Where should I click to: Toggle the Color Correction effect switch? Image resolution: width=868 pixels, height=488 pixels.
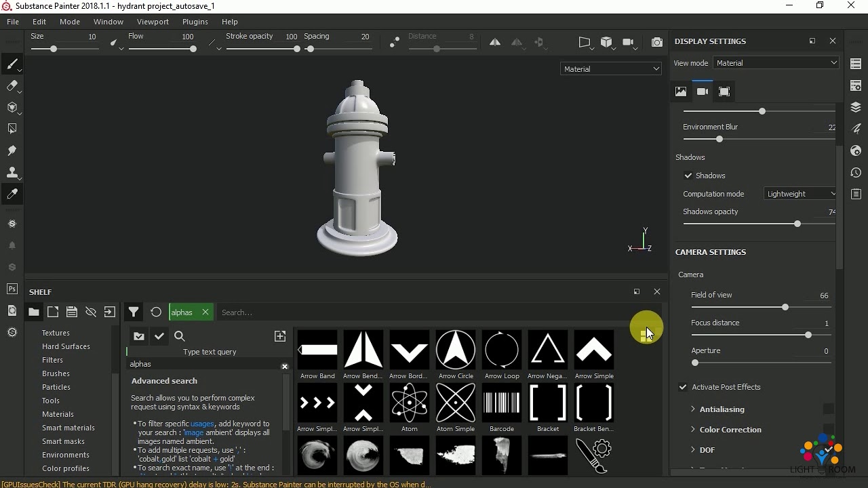coord(829,430)
